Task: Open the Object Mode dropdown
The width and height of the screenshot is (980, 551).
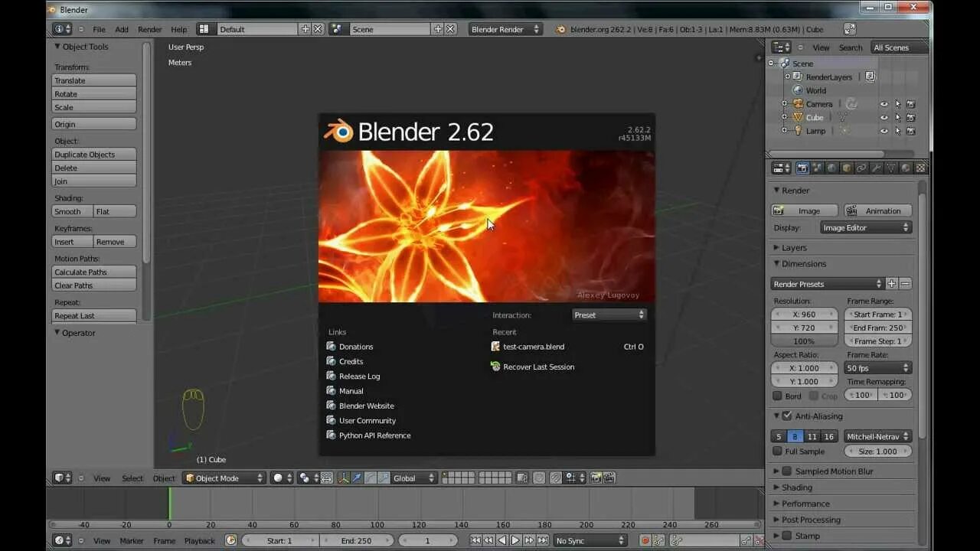Action: click(x=224, y=478)
